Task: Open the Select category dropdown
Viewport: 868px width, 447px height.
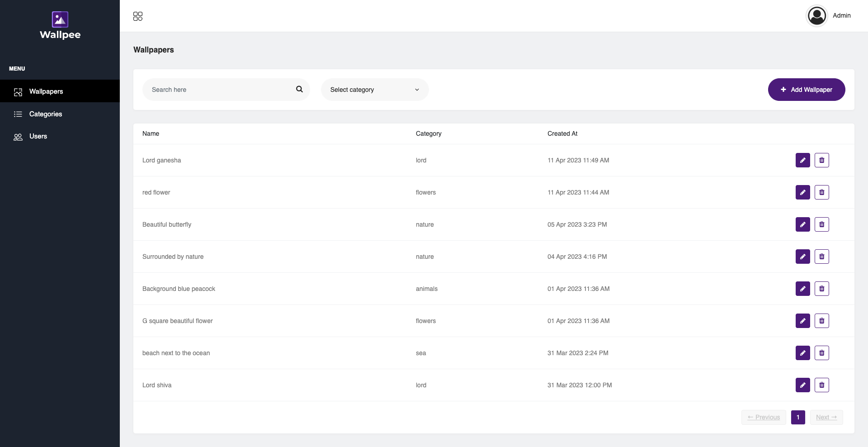Action: pos(374,90)
